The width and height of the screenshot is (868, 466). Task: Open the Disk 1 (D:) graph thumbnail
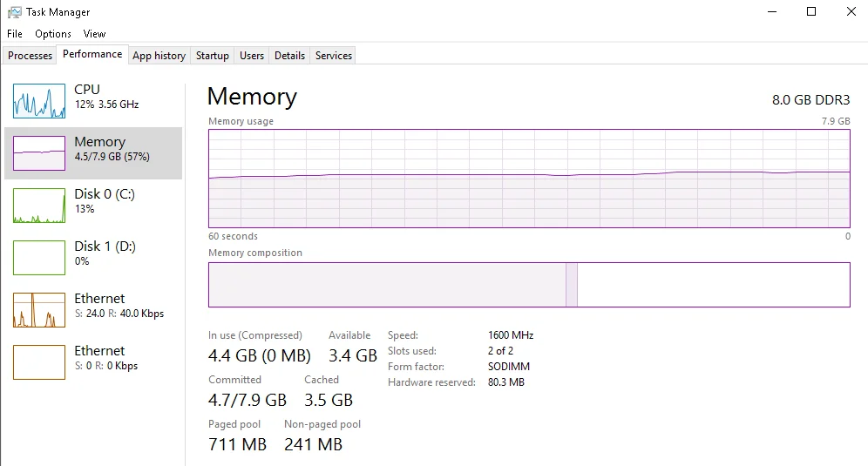click(x=39, y=258)
